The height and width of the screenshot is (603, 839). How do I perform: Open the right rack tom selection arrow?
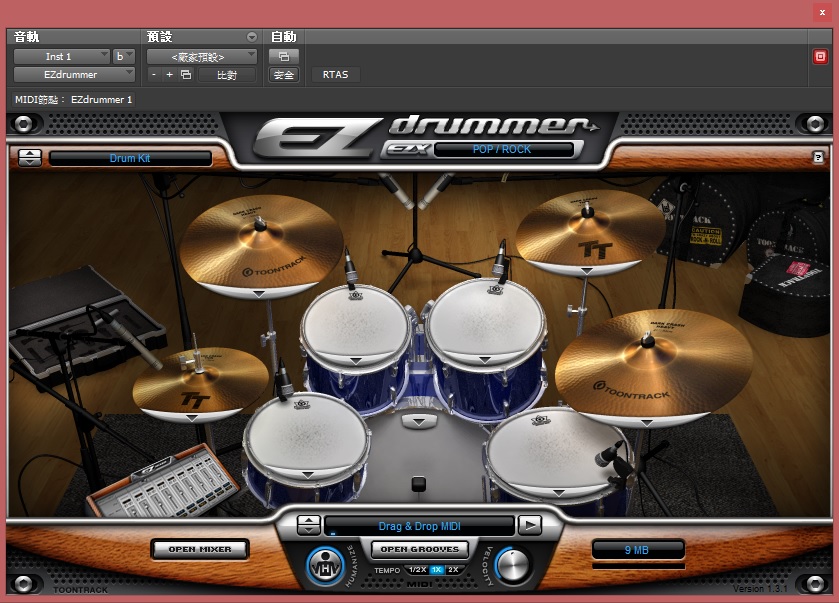coord(485,360)
